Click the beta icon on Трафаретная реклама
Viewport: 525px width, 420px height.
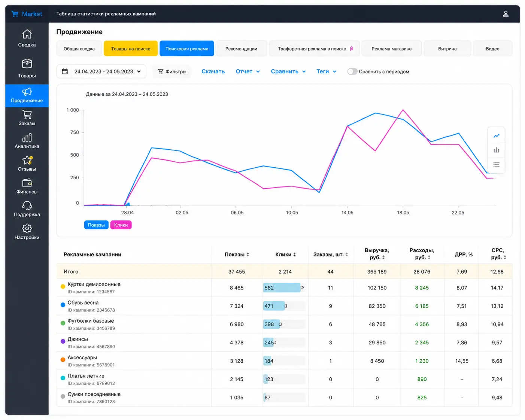351,49
